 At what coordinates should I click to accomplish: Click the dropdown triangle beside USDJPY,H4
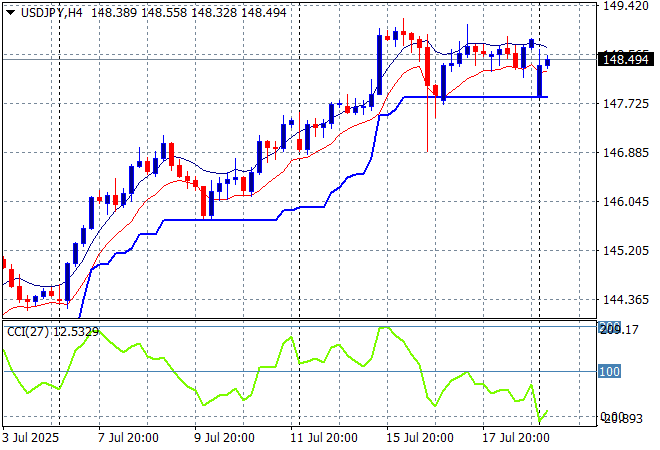pos(10,10)
